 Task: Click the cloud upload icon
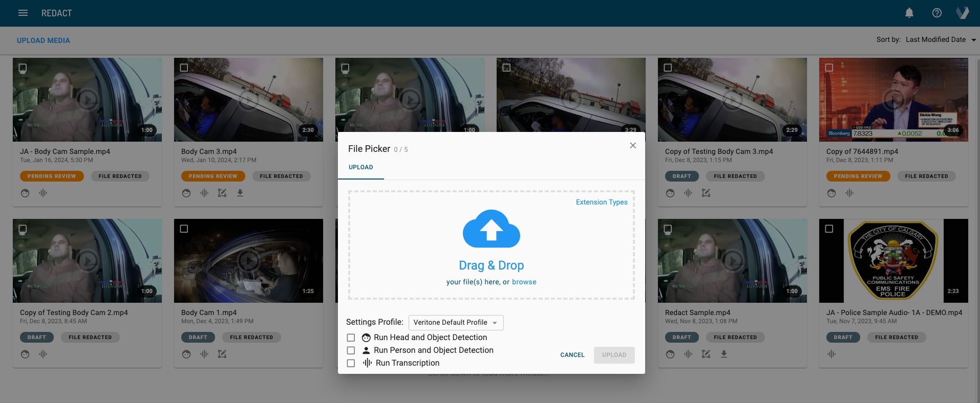tap(491, 229)
